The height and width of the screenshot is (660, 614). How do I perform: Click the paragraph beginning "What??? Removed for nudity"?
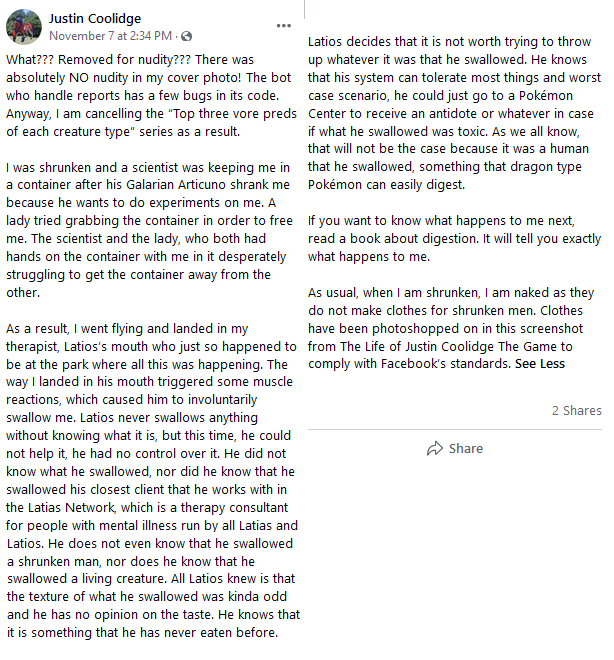click(x=151, y=96)
